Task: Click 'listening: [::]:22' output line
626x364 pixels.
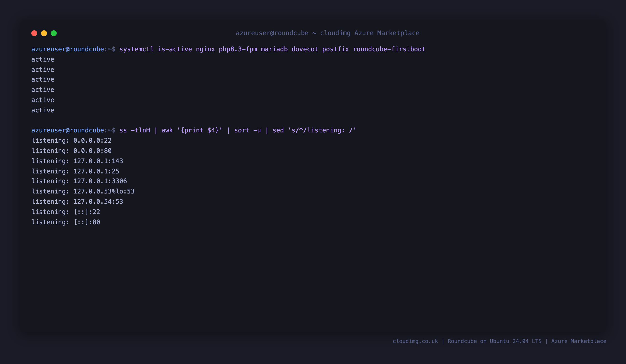Action: point(66,212)
